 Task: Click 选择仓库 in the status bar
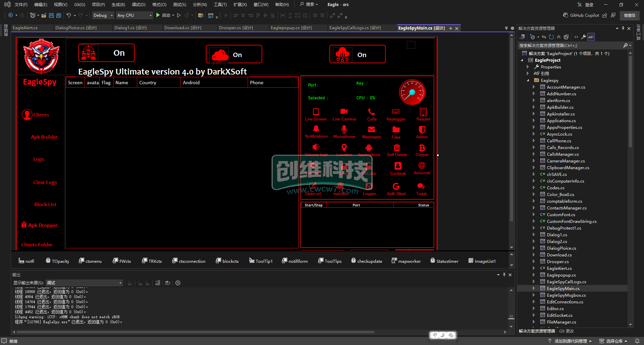click(x=613, y=341)
